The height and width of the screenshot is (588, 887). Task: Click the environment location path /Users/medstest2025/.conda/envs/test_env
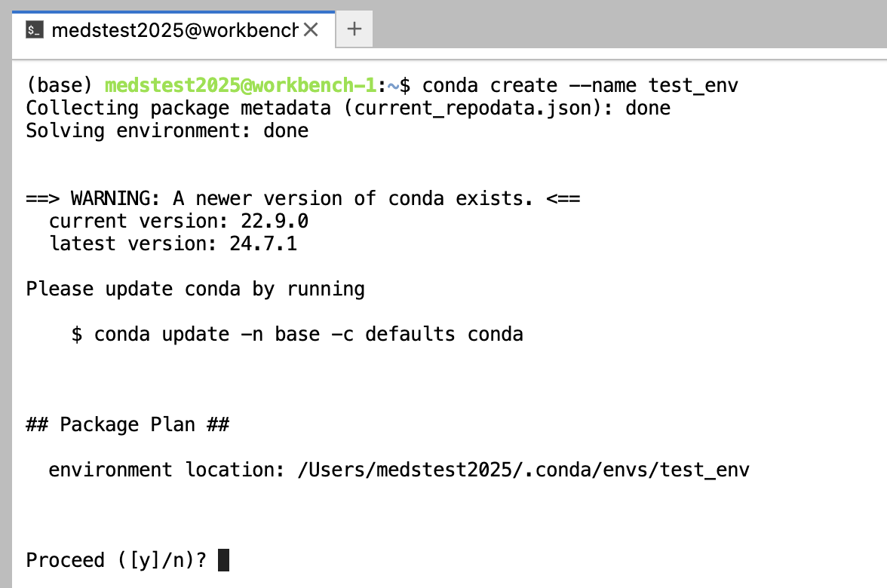point(523,470)
